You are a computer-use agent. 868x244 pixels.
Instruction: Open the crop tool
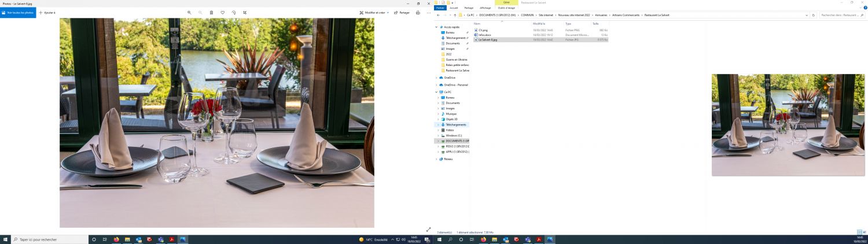[x=245, y=12]
